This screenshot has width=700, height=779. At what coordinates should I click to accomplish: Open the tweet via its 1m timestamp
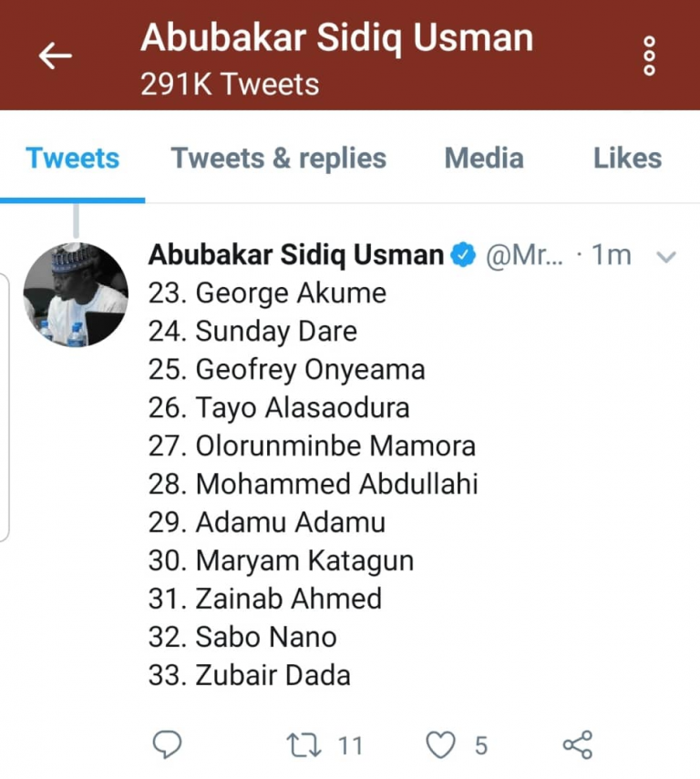coord(611,256)
